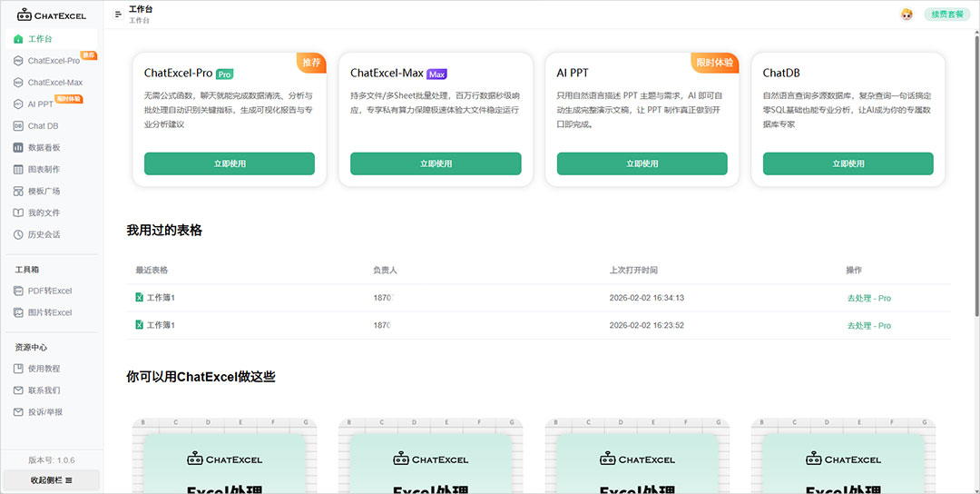Click Excel file icon in second 工作簿1 row

point(140,325)
